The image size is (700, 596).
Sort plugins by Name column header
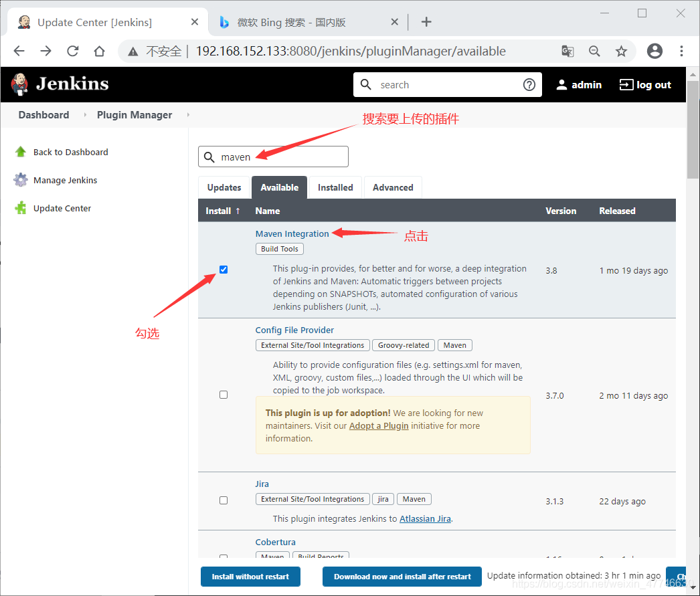coord(268,211)
